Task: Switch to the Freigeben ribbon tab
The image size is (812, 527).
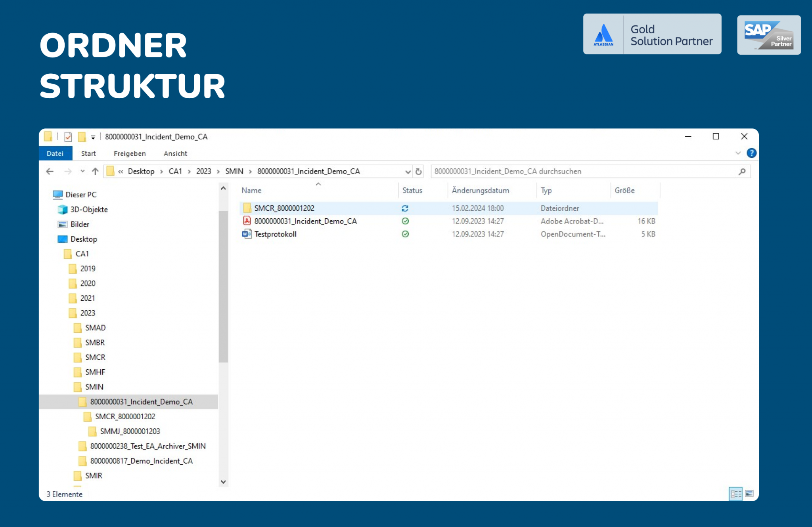Action: coord(130,153)
